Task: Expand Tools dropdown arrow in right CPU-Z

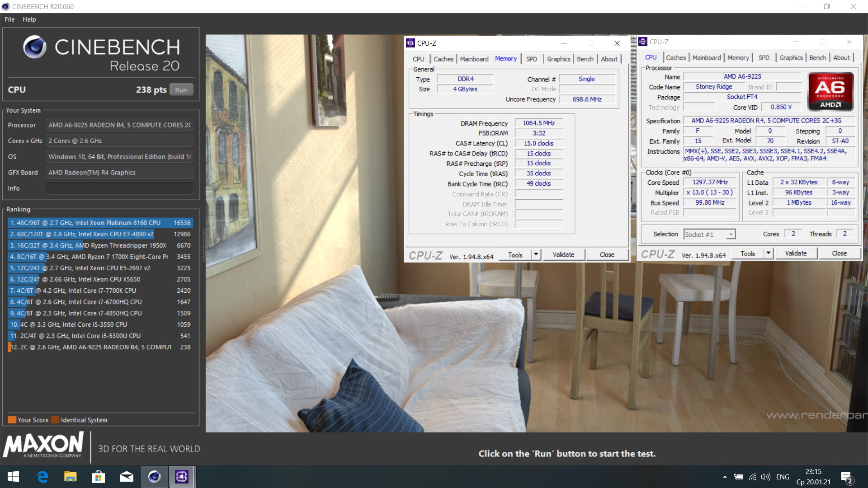Action: point(768,253)
